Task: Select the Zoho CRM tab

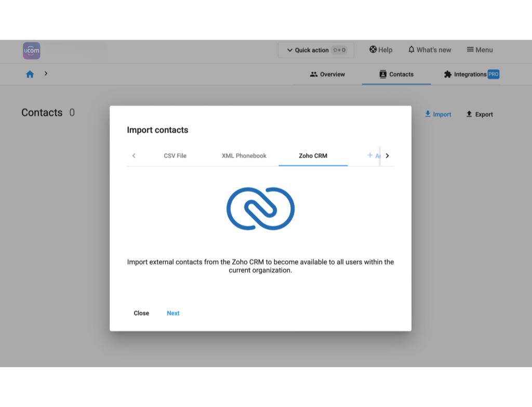Action: pos(313,156)
